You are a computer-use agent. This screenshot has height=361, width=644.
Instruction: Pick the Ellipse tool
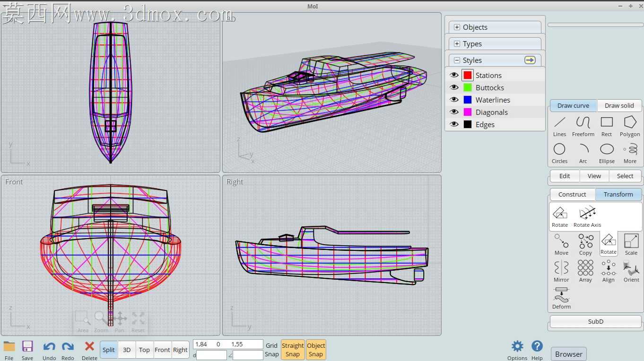(607, 153)
